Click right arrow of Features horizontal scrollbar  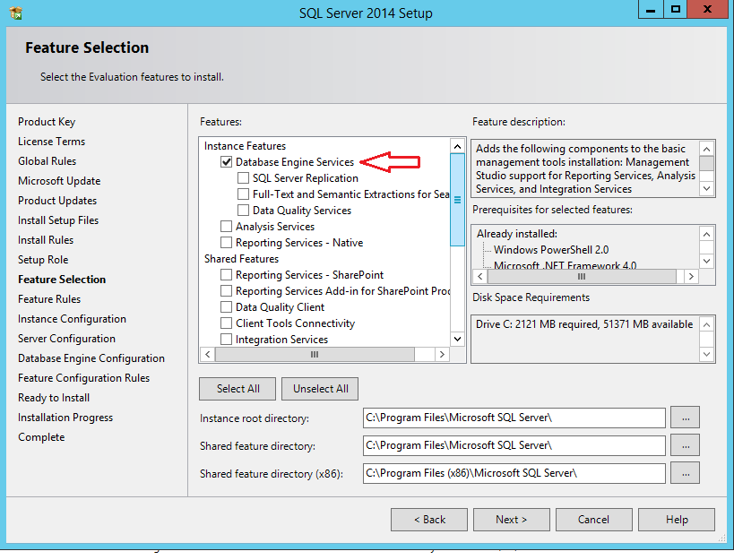click(442, 354)
